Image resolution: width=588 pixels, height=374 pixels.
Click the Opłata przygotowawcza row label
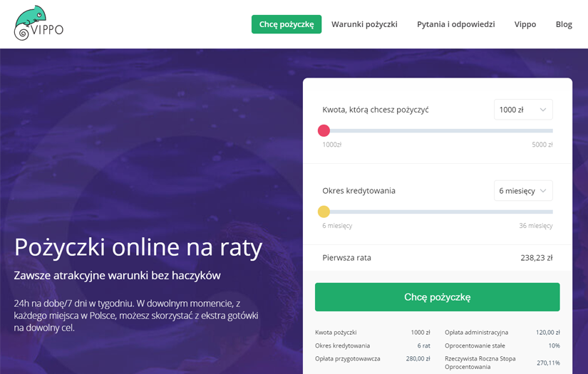[347, 358]
